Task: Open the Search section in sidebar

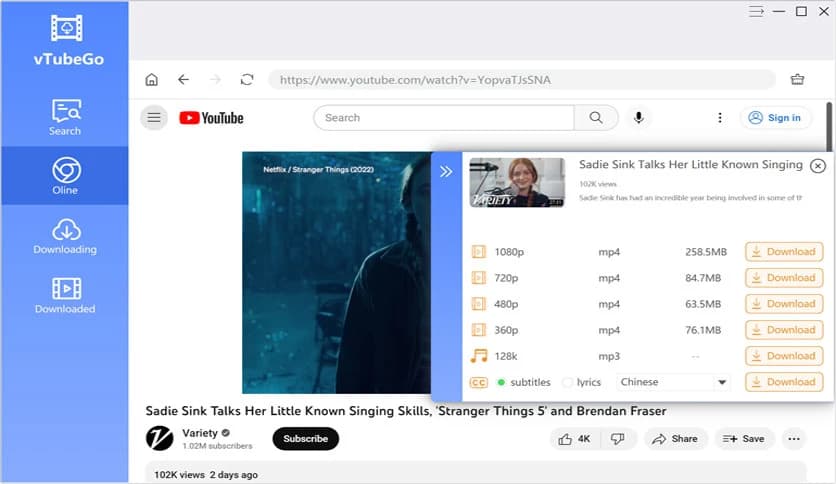Action: point(65,117)
